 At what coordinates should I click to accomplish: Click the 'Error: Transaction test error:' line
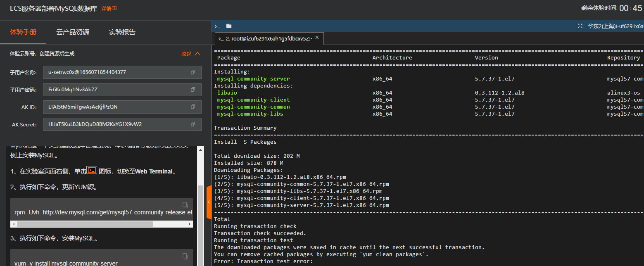[x=264, y=261]
